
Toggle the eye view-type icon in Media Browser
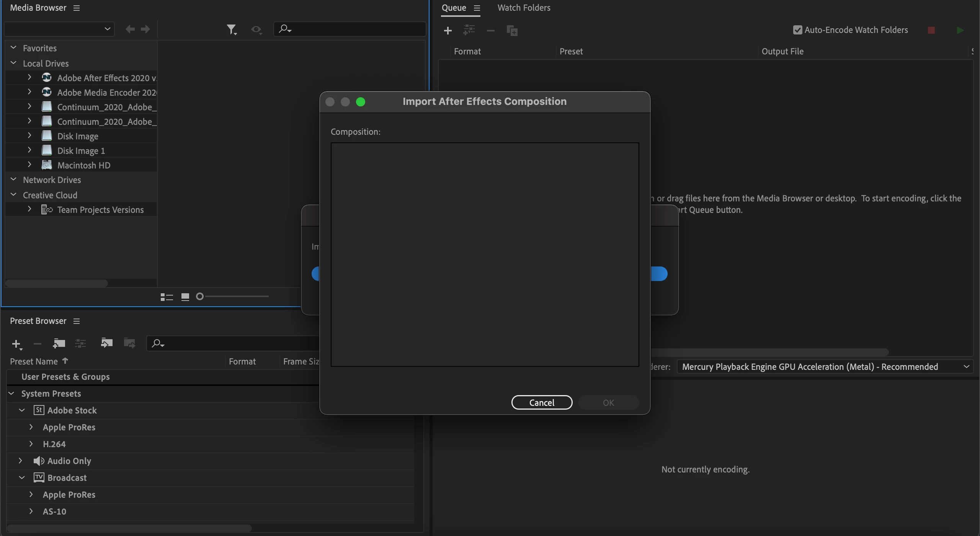(x=256, y=29)
